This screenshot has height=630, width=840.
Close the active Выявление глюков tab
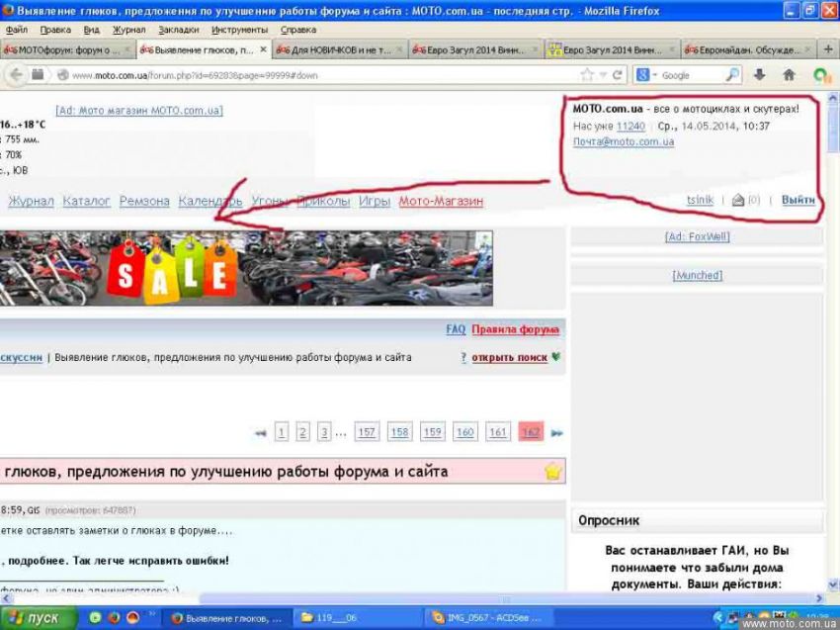coord(263,49)
